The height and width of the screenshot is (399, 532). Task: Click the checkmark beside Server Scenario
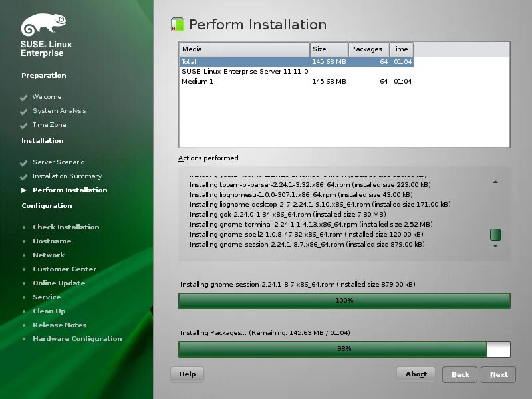click(x=23, y=163)
